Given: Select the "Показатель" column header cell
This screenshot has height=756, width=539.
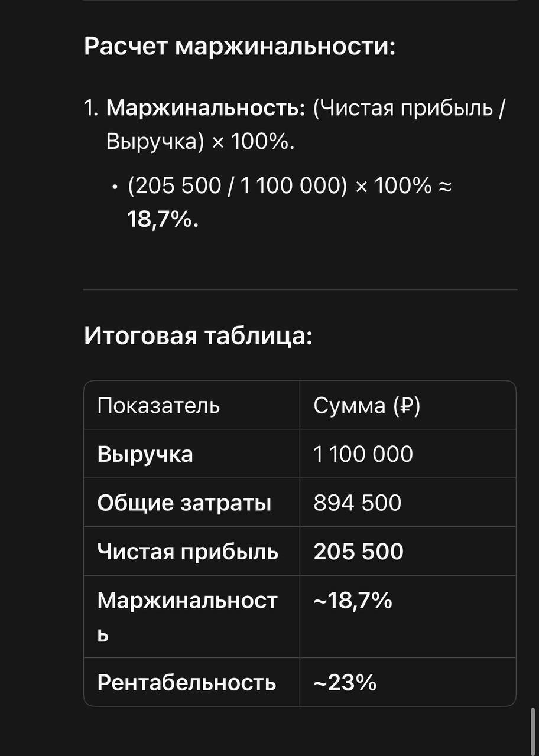Looking at the screenshot, I should [x=191, y=405].
